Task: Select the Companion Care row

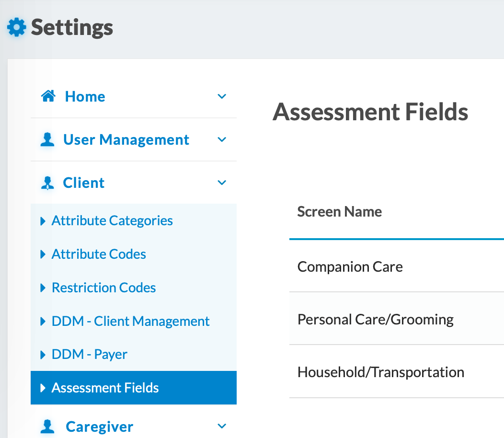Action: (350, 267)
